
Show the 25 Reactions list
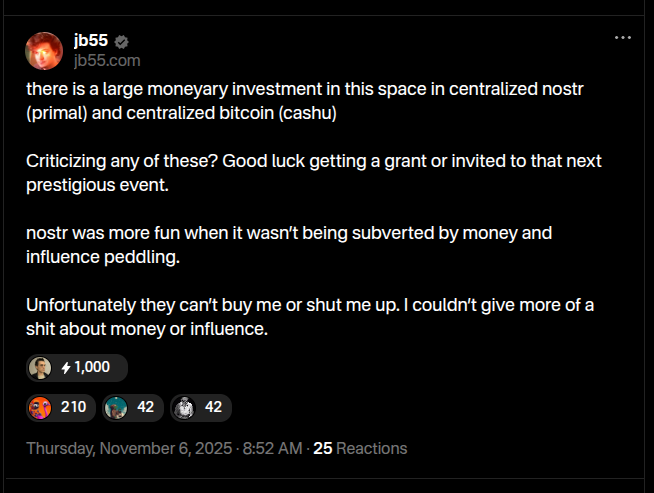click(x=360, y=449)
